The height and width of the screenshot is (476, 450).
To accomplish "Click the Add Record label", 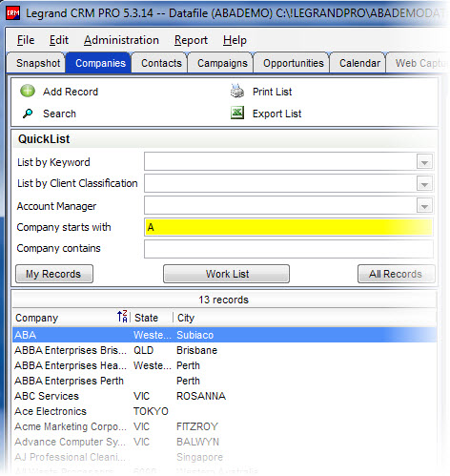I will 71,92.
